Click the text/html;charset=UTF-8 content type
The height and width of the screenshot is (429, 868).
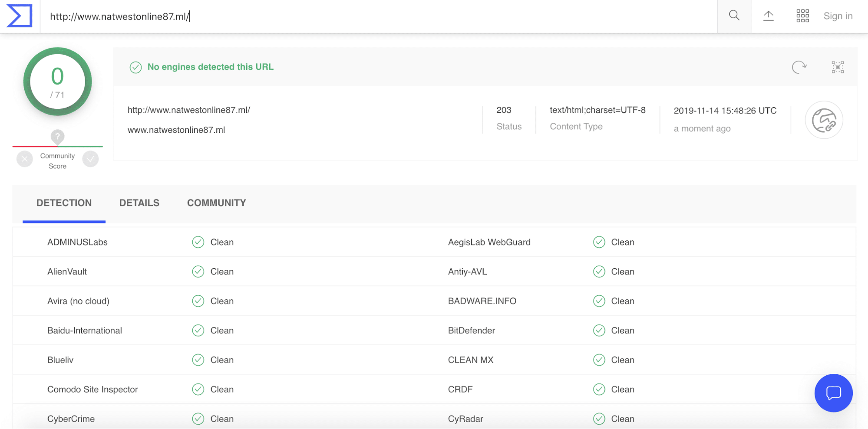pos(597,110)
